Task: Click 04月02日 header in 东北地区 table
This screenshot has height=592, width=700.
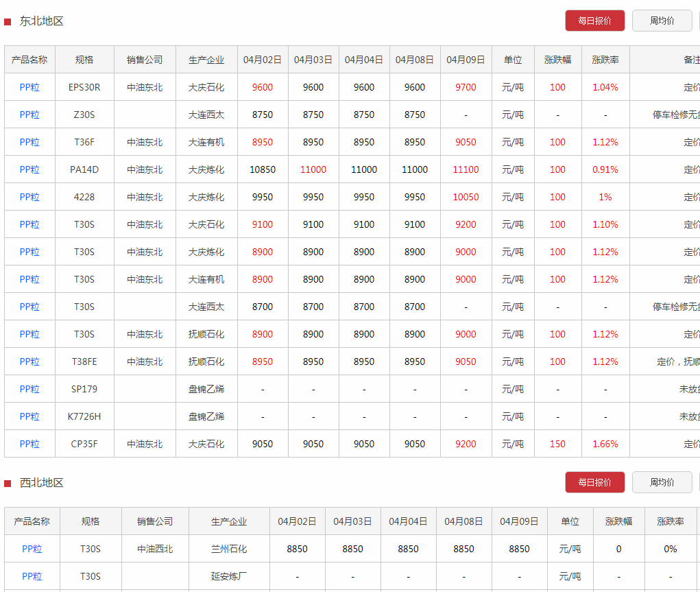Action: click(x=263, y=60)
